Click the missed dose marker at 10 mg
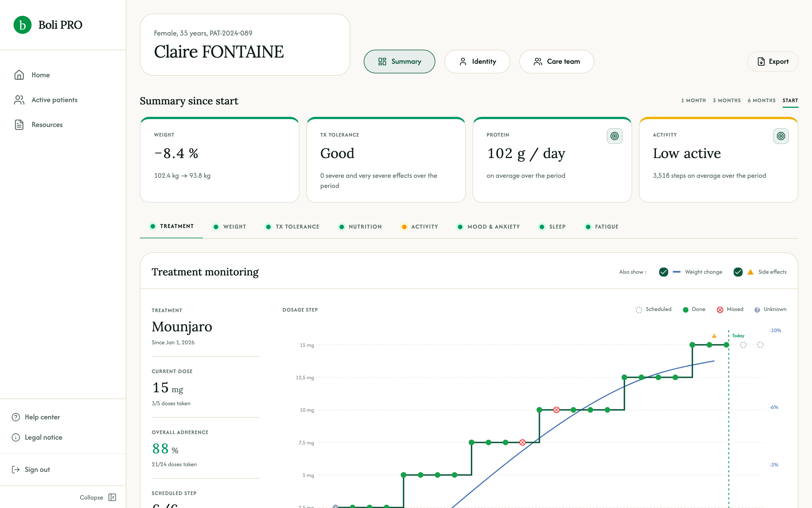812x508 pixels. pyautogui.click(x=556, y=410)
